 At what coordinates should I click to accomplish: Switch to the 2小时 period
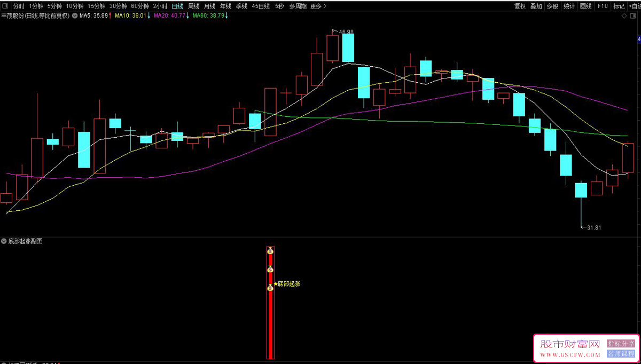[160, 6]
